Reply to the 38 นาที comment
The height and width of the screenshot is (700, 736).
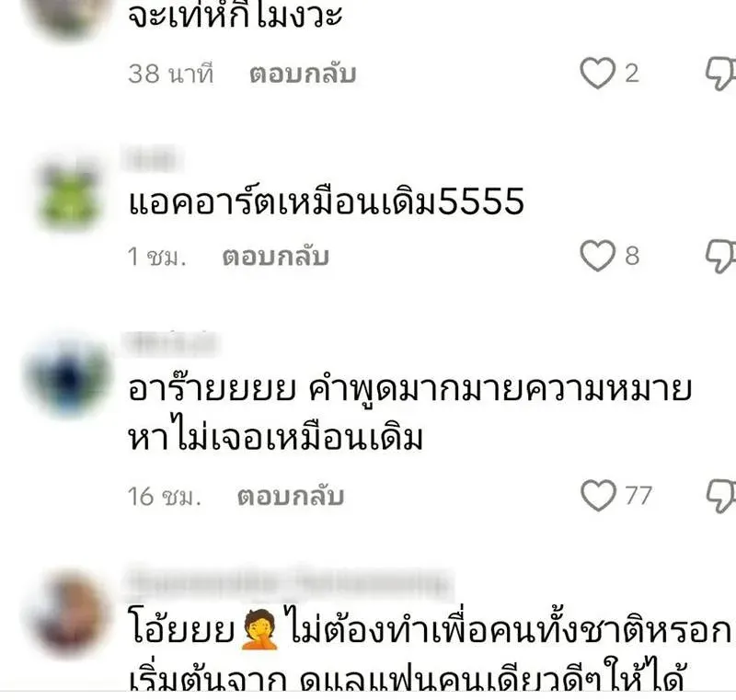tap(303, 75)
